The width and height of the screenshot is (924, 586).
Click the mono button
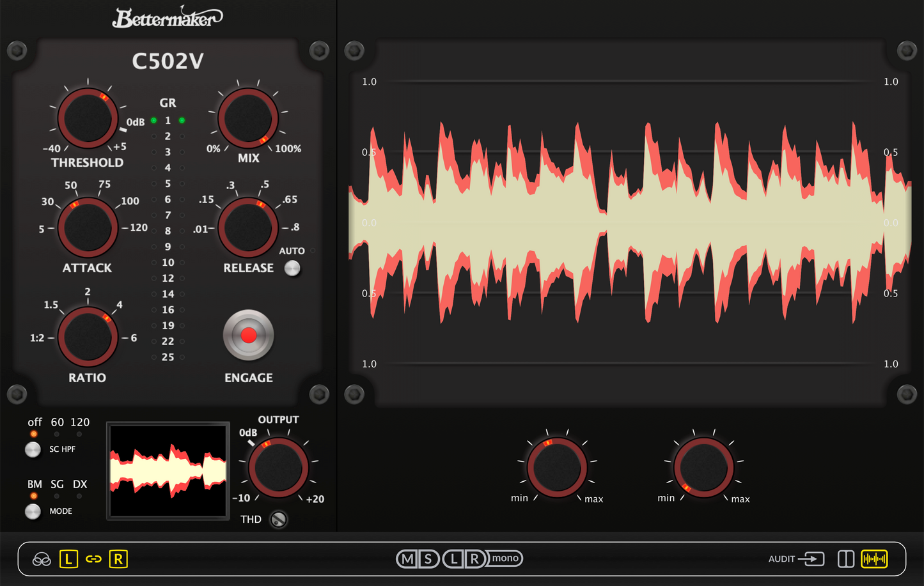coord(505,559)
